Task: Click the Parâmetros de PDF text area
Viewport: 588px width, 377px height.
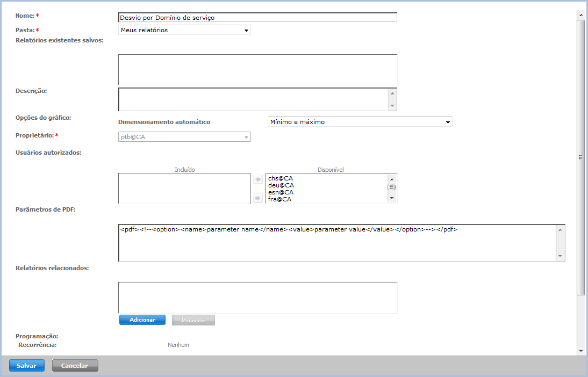Action: [338, 243]
